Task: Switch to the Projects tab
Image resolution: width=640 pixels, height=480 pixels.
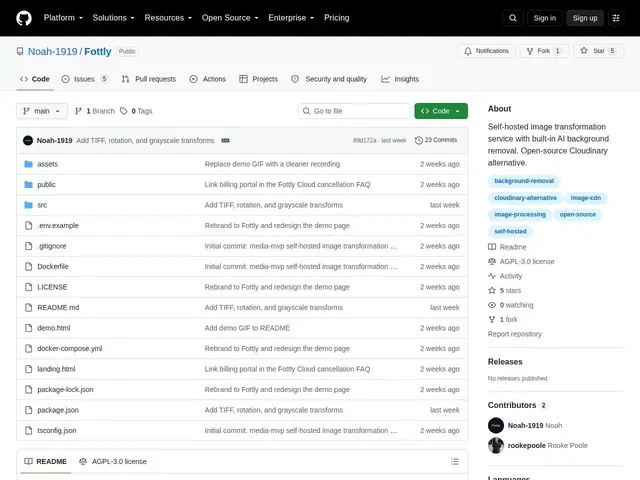Action: (x=258, y=79)
